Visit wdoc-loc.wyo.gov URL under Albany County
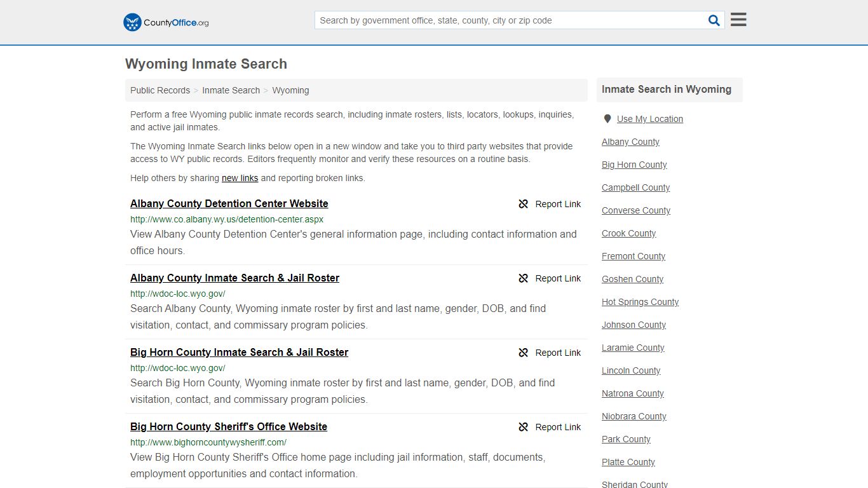Image resolution: width=868 pixels, height=488 pixels. click(178, 294)
